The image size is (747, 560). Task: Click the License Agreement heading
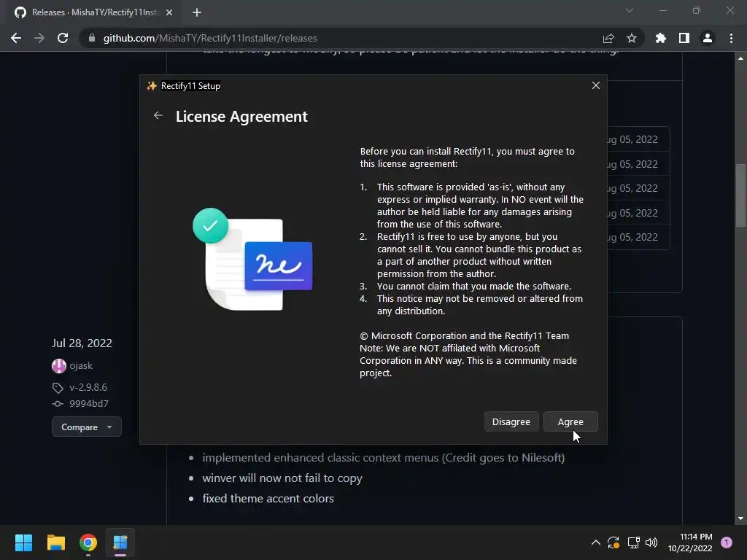tap(241, 117)
